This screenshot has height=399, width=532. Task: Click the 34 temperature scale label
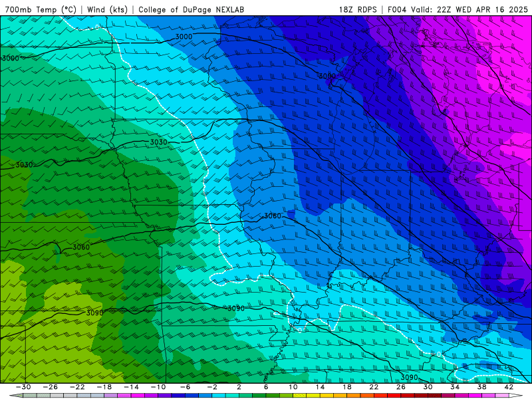[x=455, y=387]
